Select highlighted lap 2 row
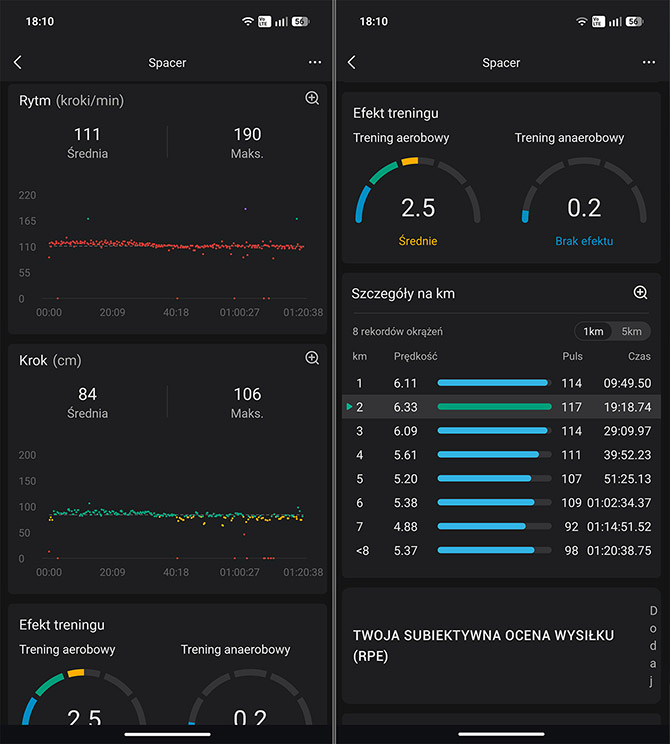The width and height of the screenshot is (670, 744). 501,407
